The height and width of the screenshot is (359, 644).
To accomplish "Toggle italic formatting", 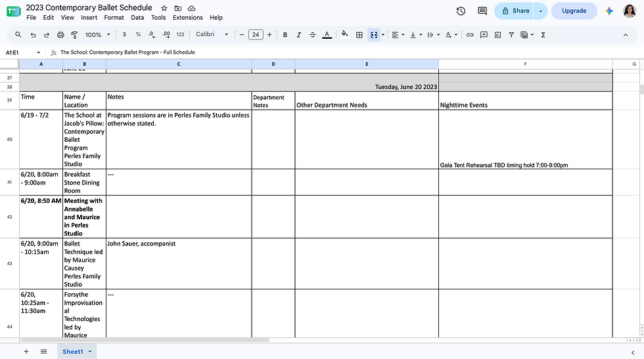I will coord(298,35).
